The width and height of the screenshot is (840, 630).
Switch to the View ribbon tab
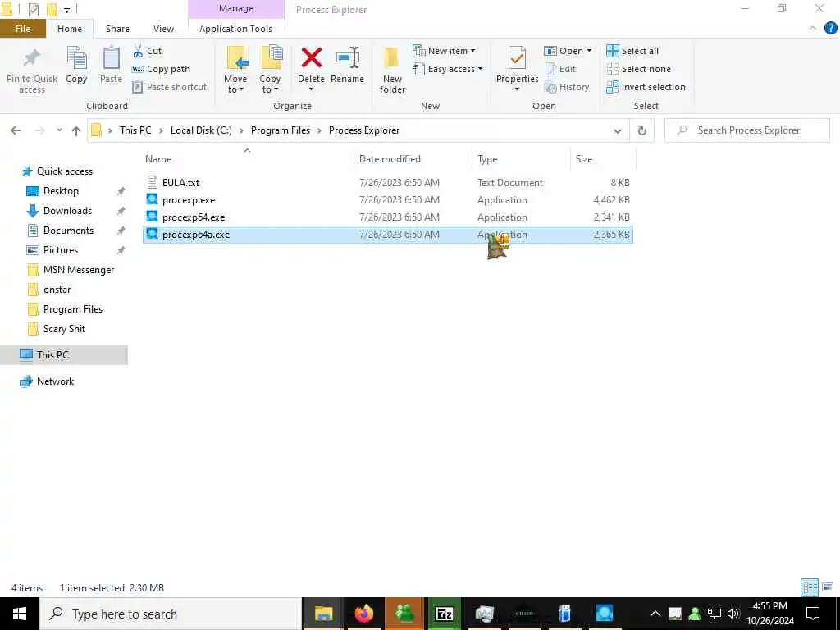163,29
